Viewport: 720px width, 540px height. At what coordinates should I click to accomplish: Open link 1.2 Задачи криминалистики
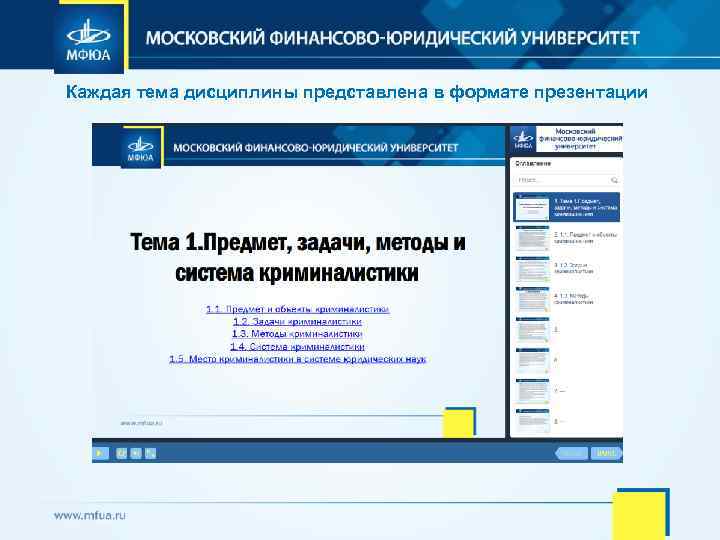[298, 321]
